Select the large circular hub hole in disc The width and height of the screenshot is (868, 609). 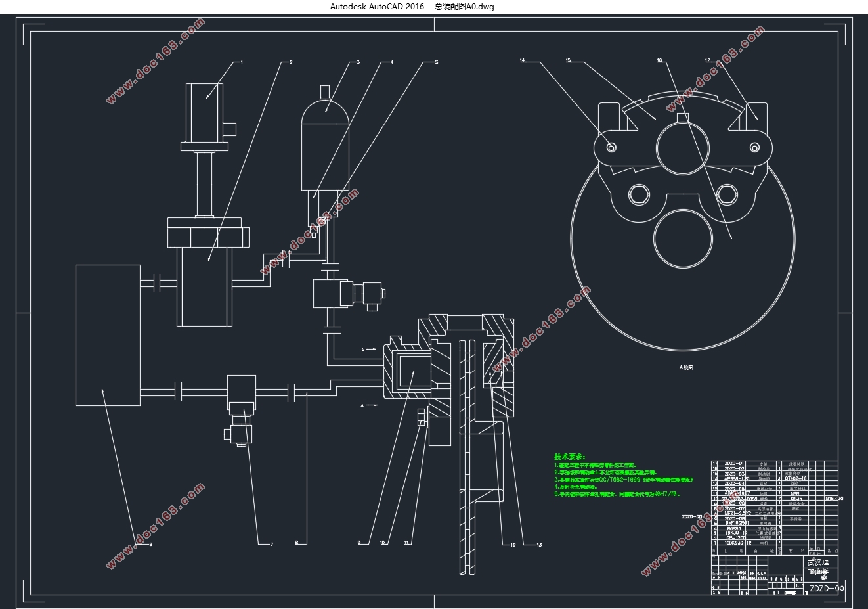(683, 239)
